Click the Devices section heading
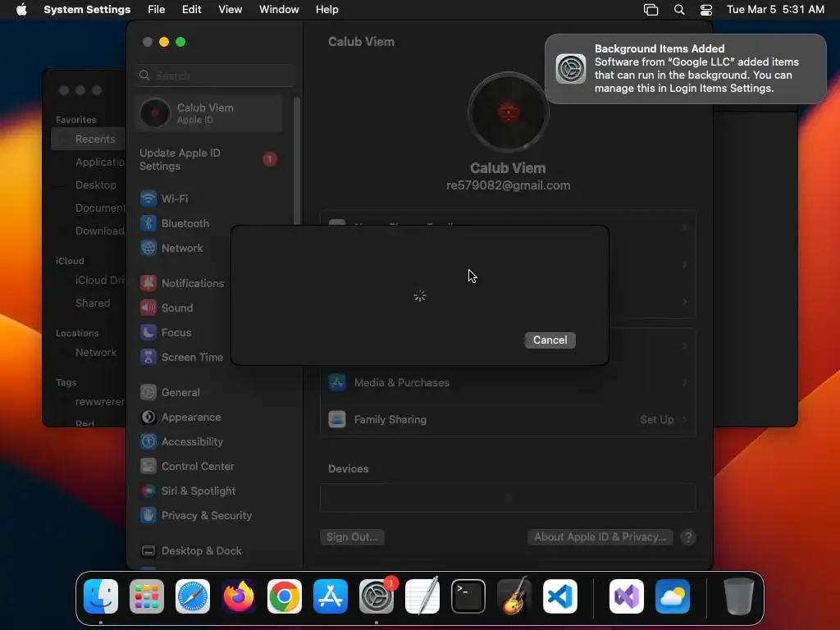 tap(348, 468)
